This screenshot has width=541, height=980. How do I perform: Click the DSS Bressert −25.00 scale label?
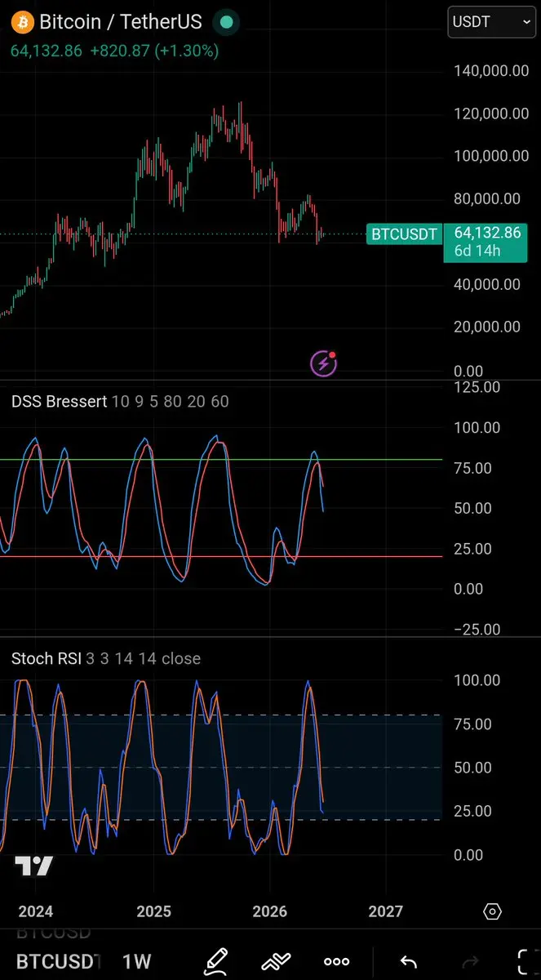point(477,629)
